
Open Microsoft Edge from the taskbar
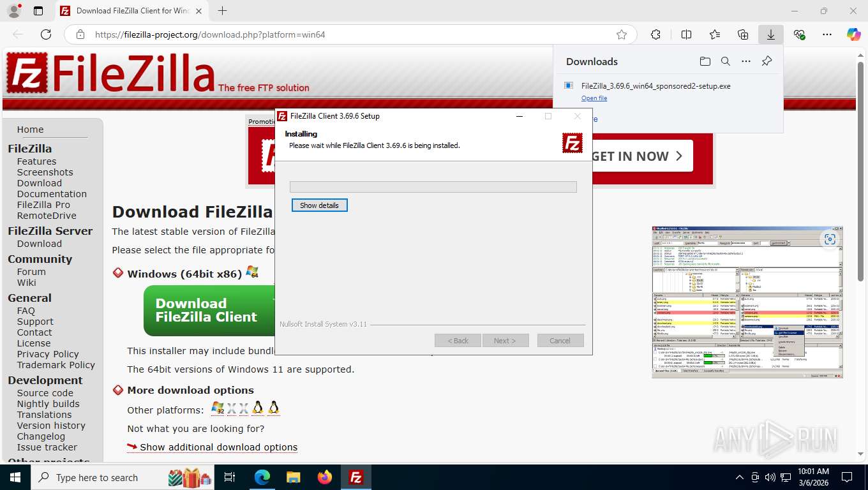(x=262, y=477)
